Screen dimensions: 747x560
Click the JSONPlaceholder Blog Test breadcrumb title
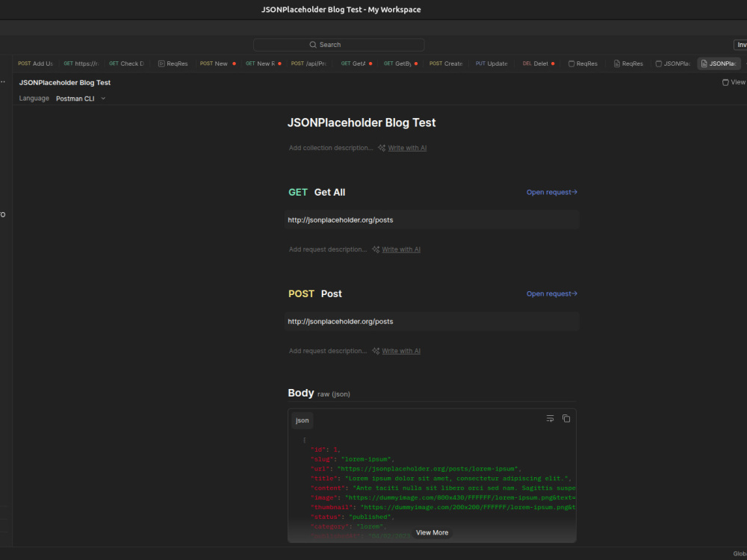click(65, 82)
